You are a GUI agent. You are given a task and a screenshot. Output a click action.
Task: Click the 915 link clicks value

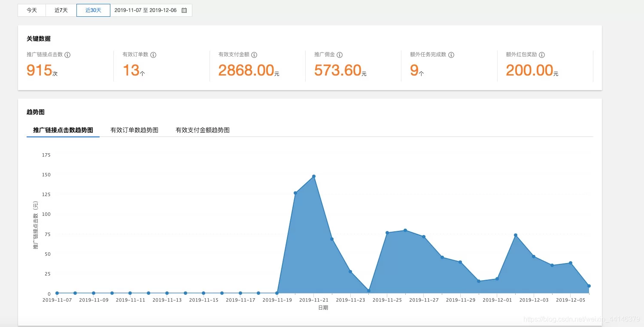click(x=39, y=70)
